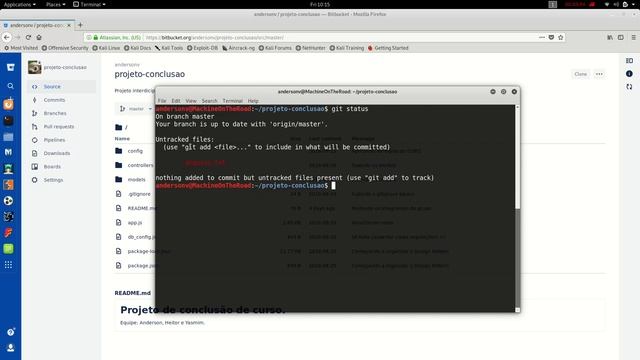Launch the Metasploit M icon in dock

(x=8, y=152)
